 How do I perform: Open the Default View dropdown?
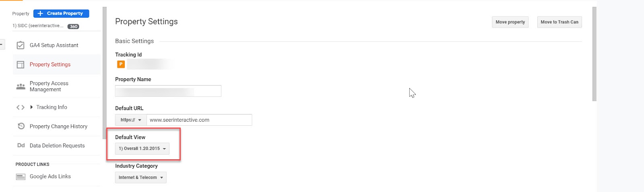142,149
